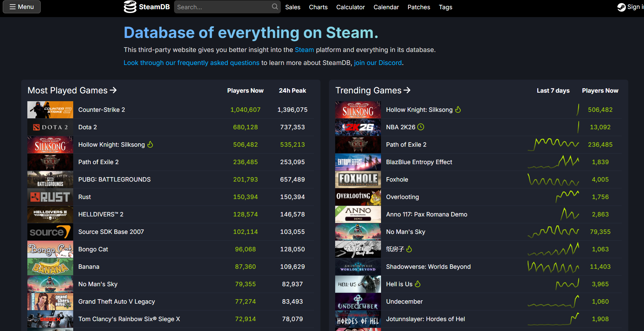This screenshot has height=331, width=644.
Task: Open Counter-Strike 2 game title
Action: coord(102,110)
